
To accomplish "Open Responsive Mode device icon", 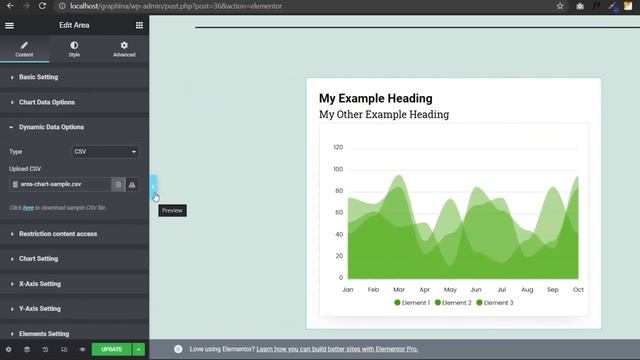I will [x=64, y=349].
